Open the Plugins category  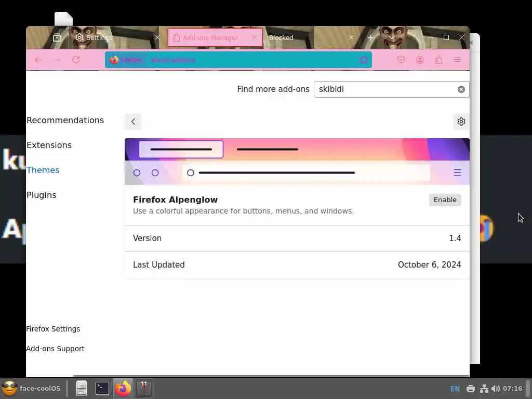click(x=42, y=195)
